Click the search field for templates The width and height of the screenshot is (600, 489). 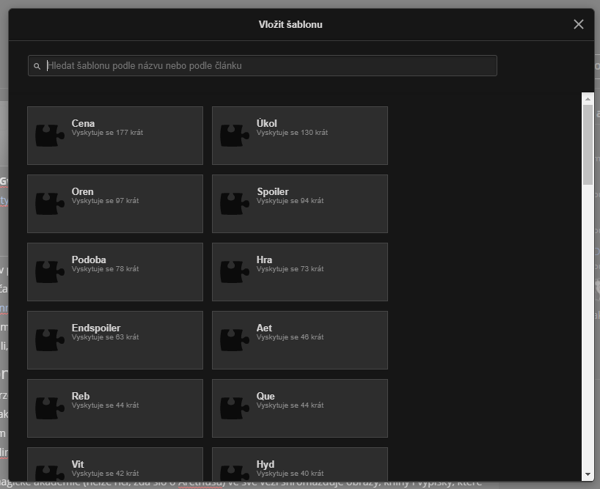(x=262, y=65)
